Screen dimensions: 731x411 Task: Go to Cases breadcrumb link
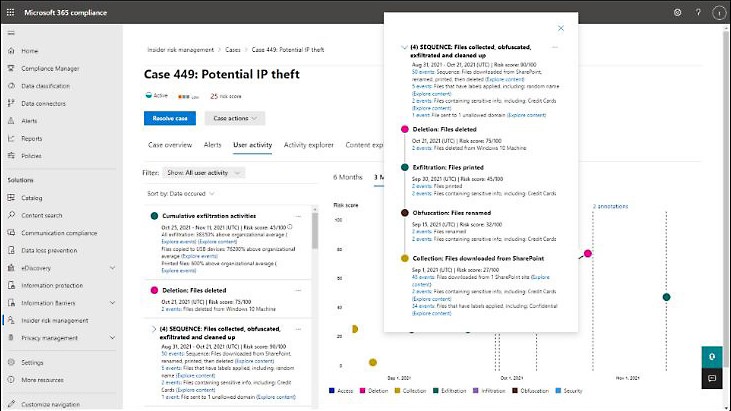point(233,49)
